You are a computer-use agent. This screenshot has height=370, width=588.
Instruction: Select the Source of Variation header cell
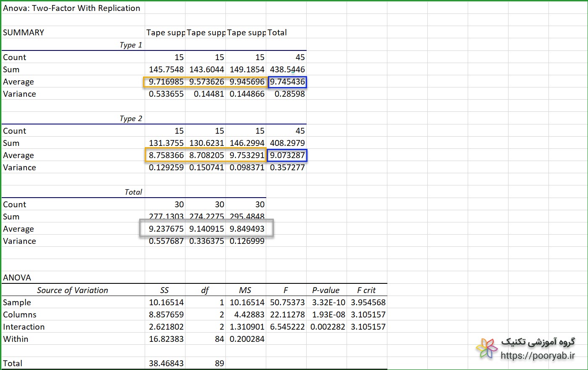(72, 291)
